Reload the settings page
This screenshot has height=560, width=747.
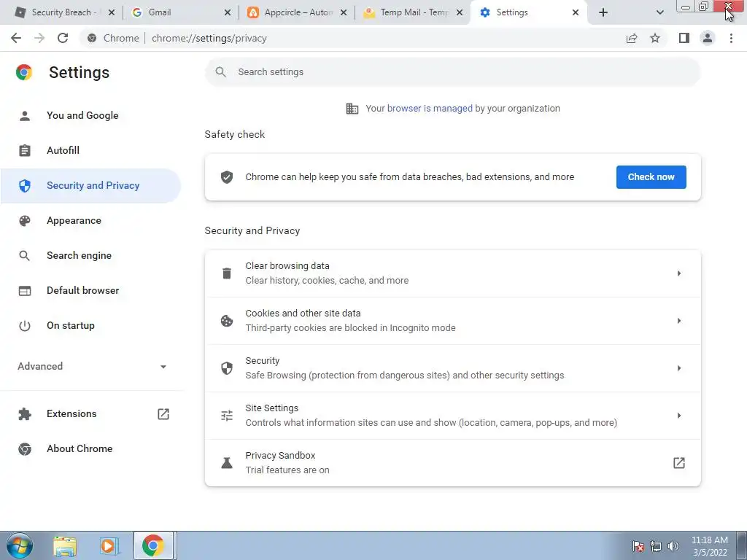pos(63,38)
